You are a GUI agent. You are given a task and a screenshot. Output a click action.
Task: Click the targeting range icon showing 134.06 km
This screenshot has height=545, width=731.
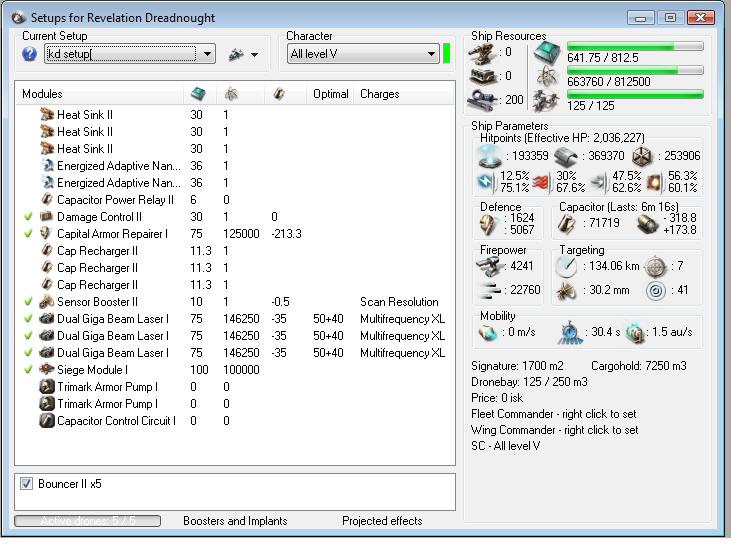point(566,266)
